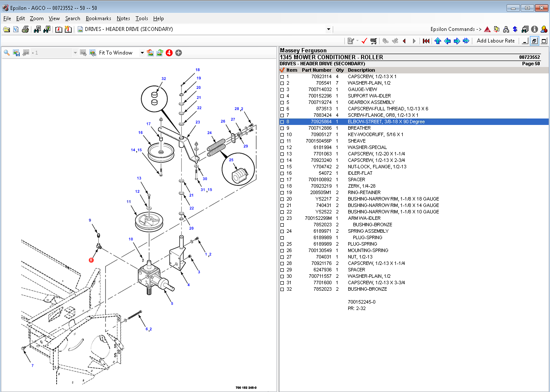Tick the checkbox for item 5 Gearbox Assembly
The image size is (550, 392).
(x=282, y=103)
